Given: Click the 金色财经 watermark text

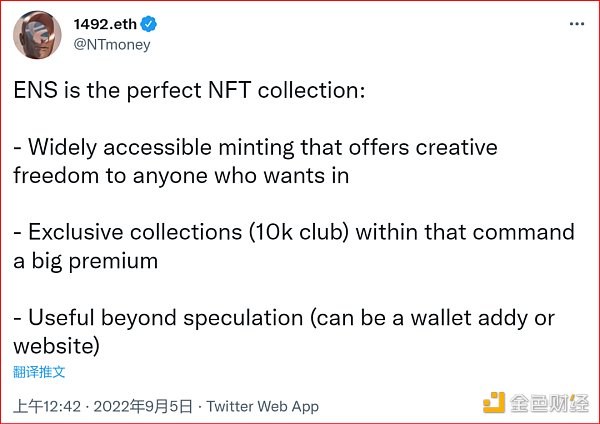Looking at the screenshot, I should tap(550, 404).
